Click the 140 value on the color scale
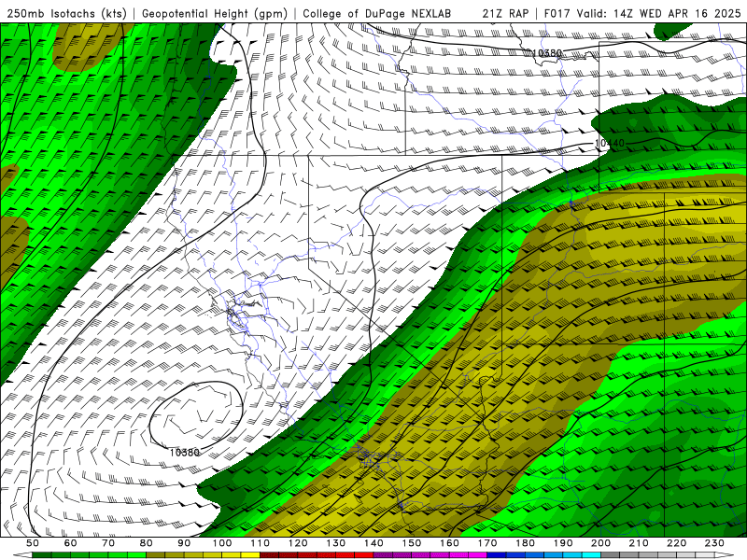Viewport: 747px width, 560px height. coord(373,542)
